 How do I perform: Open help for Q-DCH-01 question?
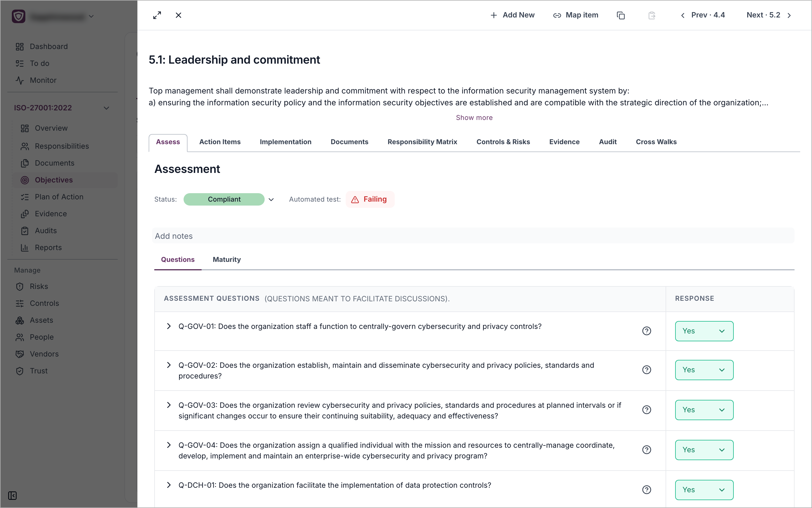point(646,490)
